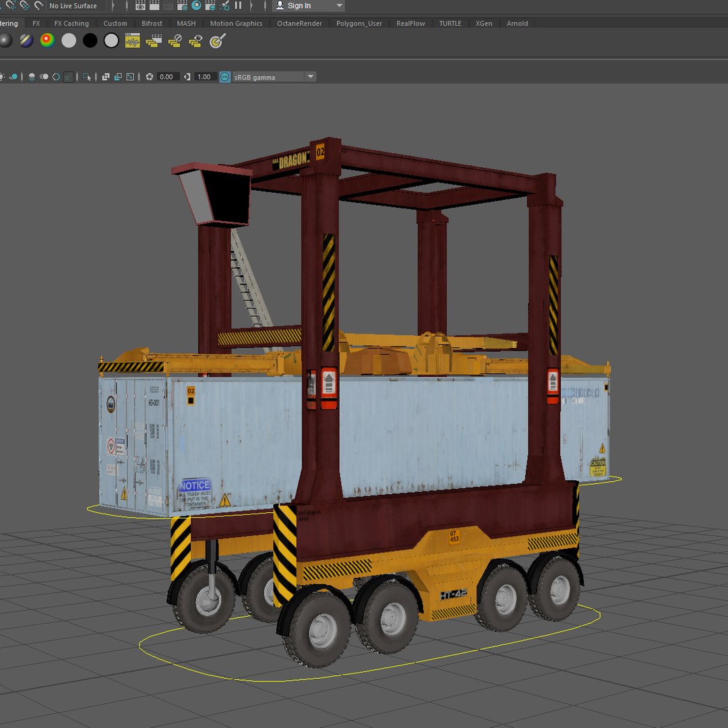This screenshot has width=728, height=728.
Task: Switch to Motion Graphics shelf tab
Action: [236, 23]
